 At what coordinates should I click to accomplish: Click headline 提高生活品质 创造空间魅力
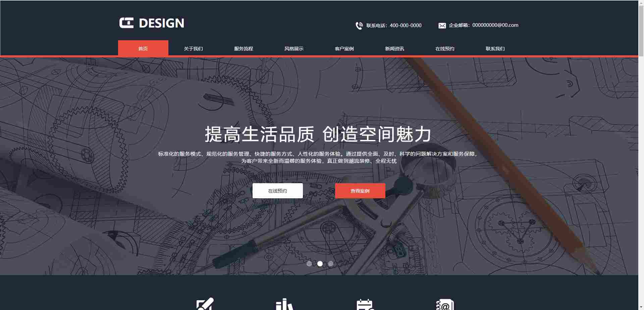point(318,134)
